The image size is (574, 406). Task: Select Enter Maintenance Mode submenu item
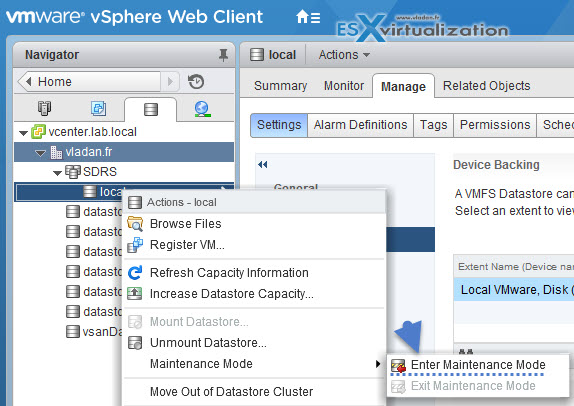[478, 365]
